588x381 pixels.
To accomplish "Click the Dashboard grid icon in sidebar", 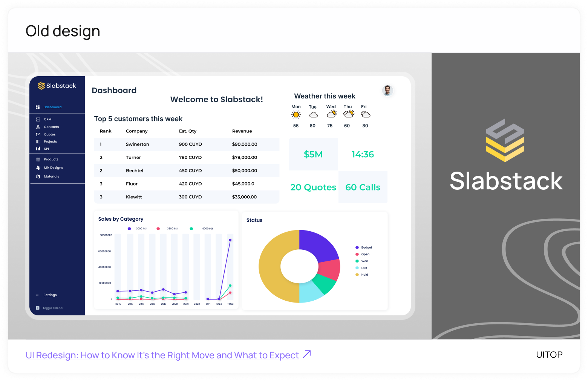I will tap(38, 107).
